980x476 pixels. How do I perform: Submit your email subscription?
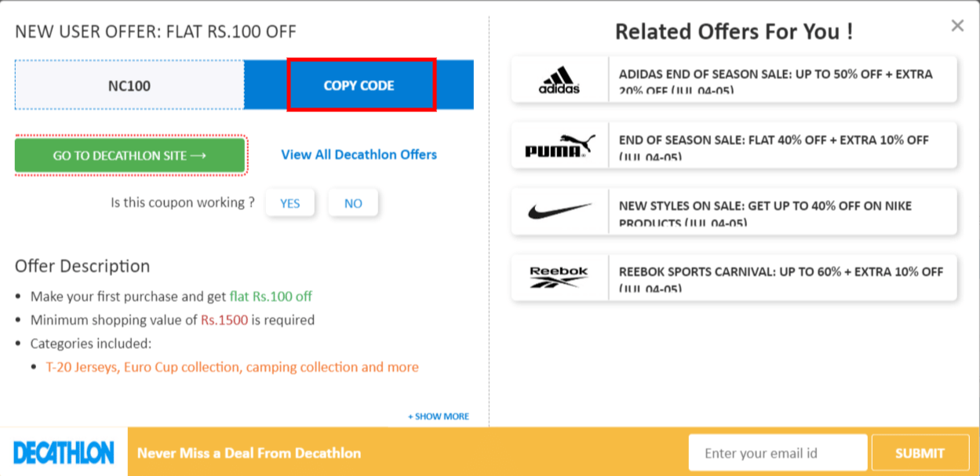(919, 452)
